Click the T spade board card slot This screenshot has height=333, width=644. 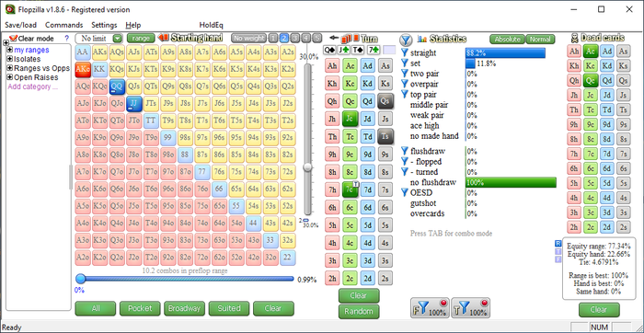359,50
